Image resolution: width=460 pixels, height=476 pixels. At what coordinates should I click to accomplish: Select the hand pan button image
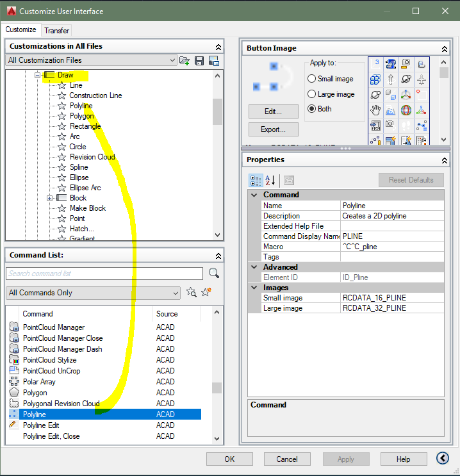(375, 110)
